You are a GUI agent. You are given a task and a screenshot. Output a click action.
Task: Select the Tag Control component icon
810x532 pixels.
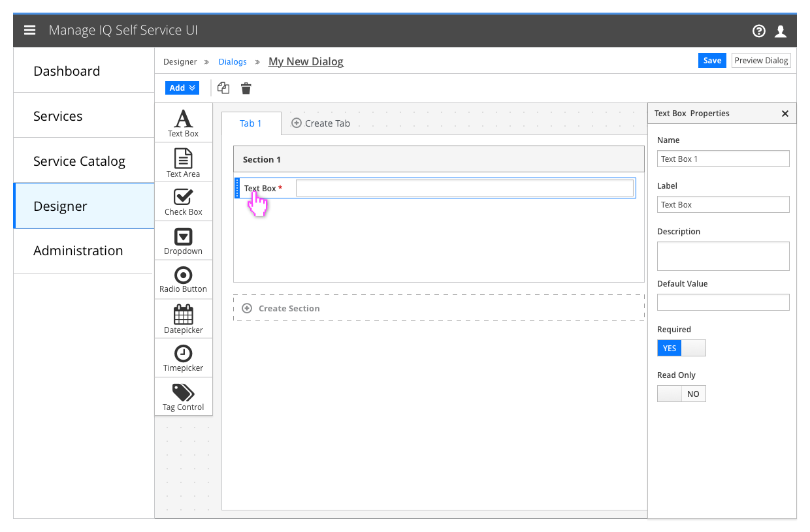pyautogui.click(x=183, y=396)
